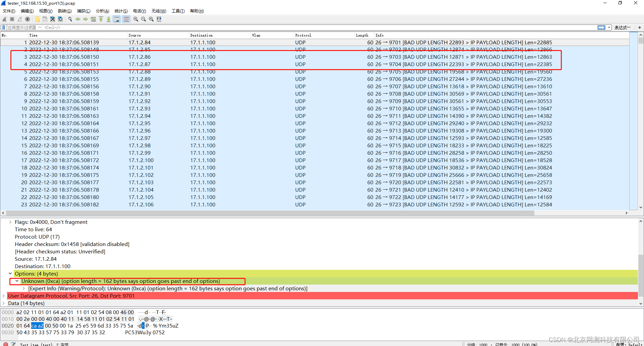Open the 工具(T) menu
The width and height of the screenshot is (644, 346).
click(178, 11)
